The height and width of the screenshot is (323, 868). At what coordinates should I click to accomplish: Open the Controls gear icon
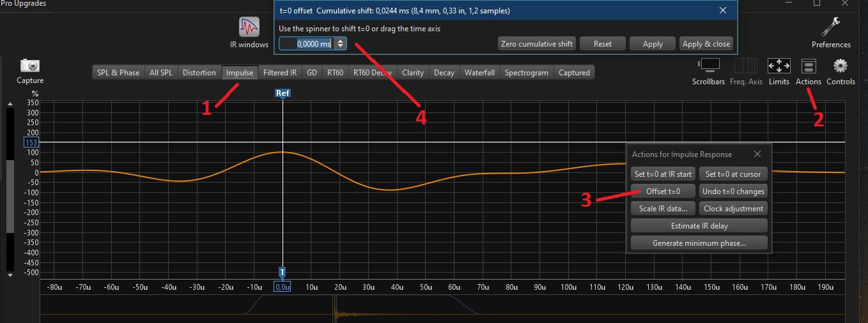click(x=841, y=66)
